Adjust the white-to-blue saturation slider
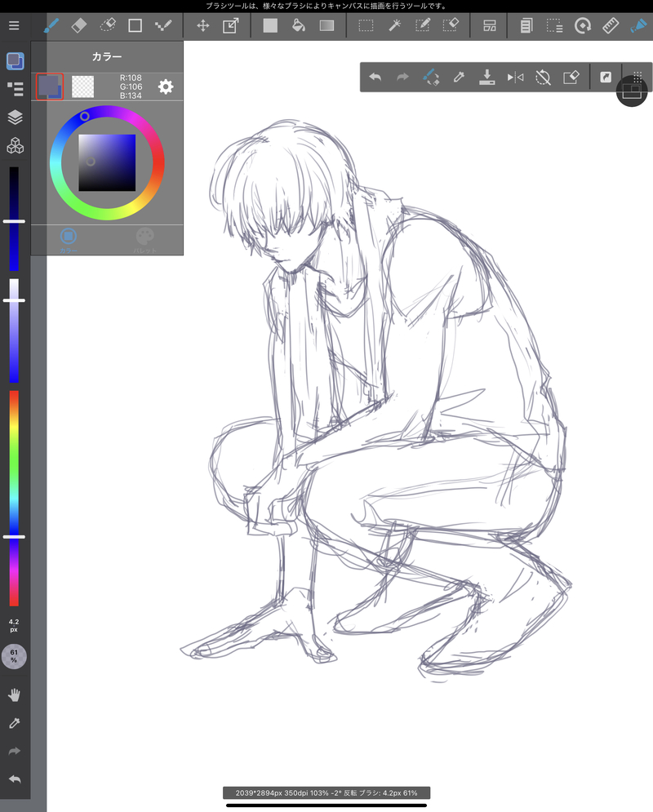The width and height of the screenshot is (653, 812). point(14,331)
